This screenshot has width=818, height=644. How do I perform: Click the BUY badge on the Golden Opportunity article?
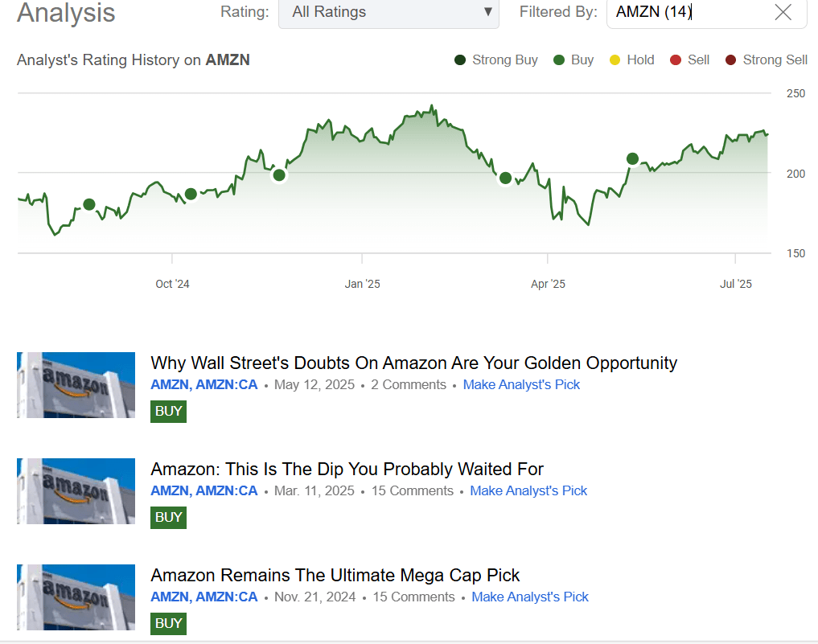(168, 411)
